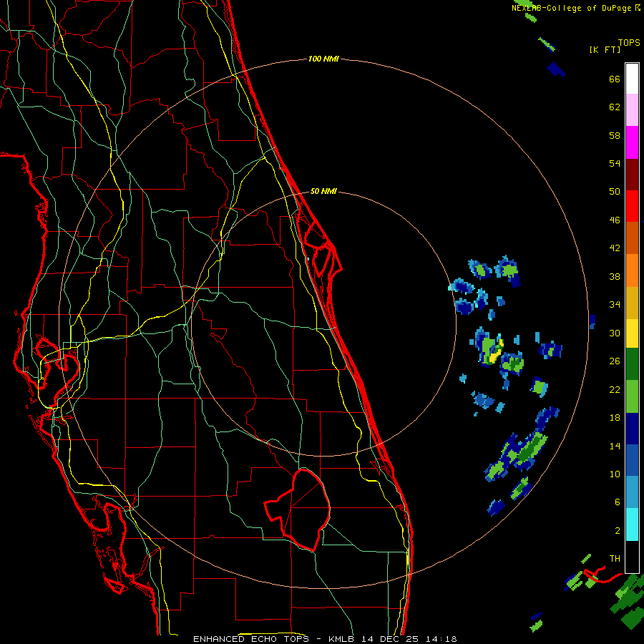Click the white 66+ K FT color swatch
Image resolution: width=644 pixels, height=644 pixels.
(x=632, y=79)
